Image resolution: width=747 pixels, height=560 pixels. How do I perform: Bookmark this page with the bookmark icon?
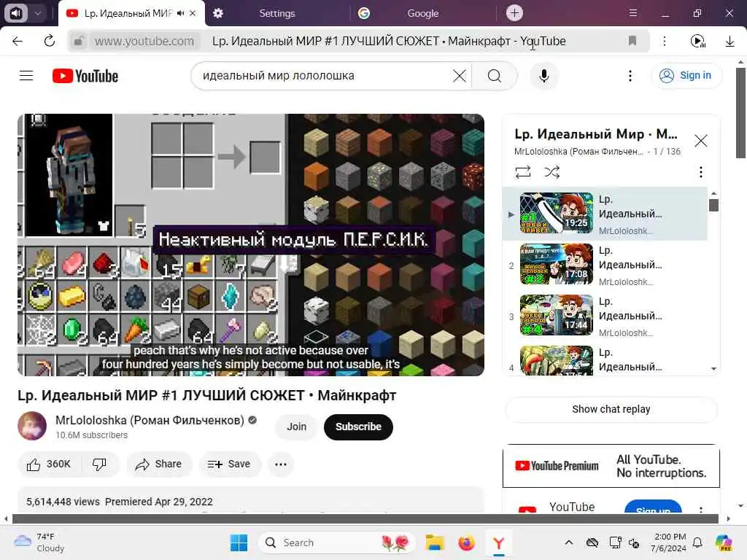[632, 41]
